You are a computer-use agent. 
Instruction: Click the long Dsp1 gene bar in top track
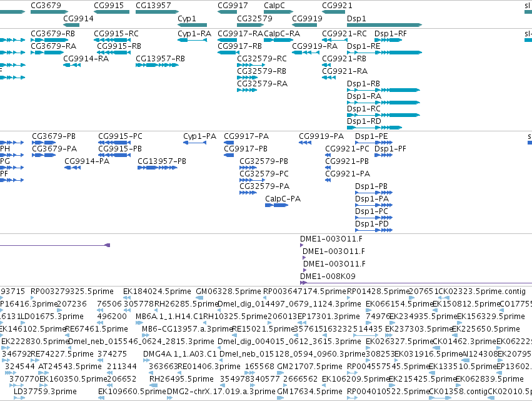click(x=384, y=25)
